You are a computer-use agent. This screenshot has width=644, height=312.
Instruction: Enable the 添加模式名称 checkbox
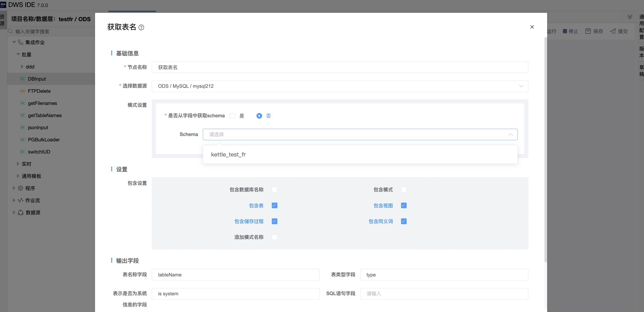coord(274,237)
